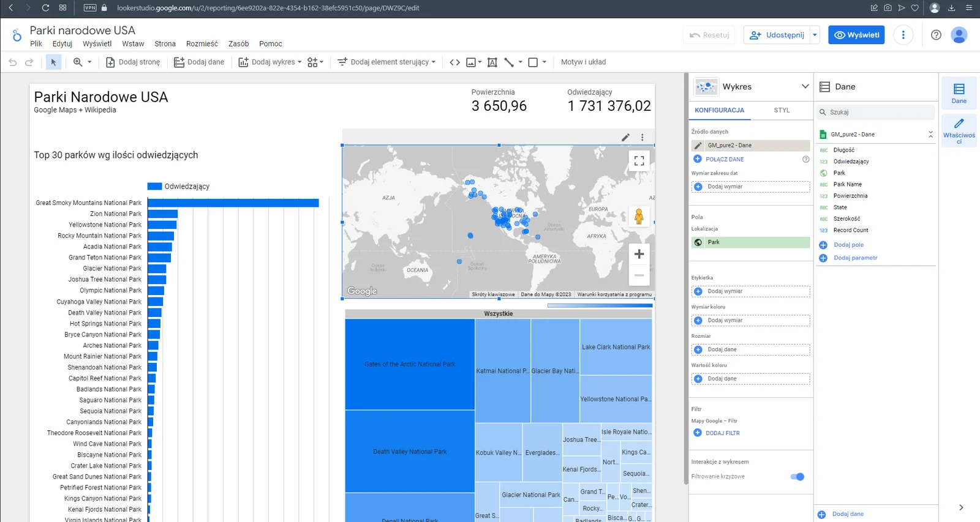Switch to the STYL tab
This screenshot has width=980, height=522.
pyautogui.click(x=782, y=110)
